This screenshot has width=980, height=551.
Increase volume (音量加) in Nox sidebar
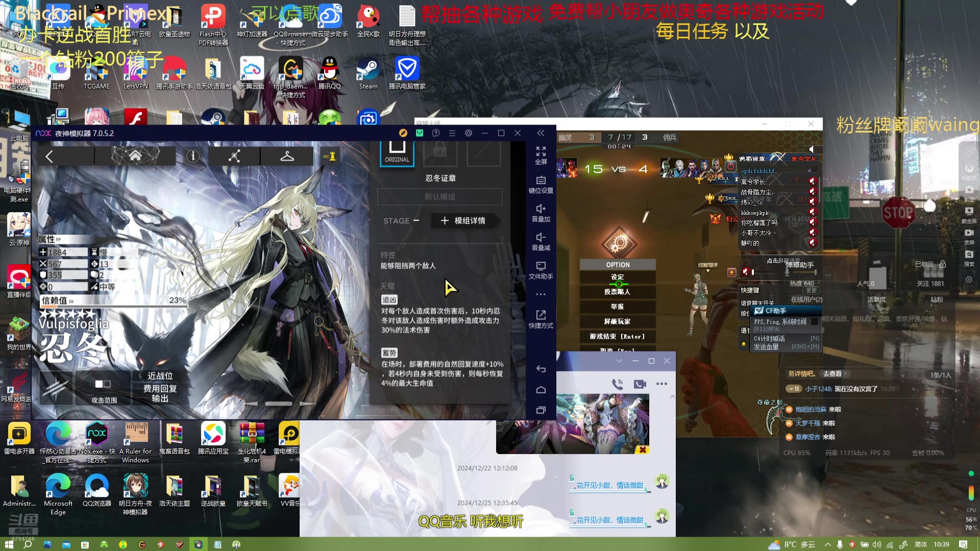541,213
